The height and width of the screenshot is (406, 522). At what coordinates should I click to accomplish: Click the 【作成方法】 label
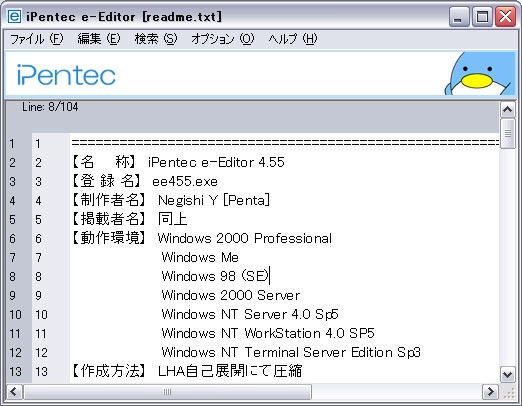coord(109,371)
